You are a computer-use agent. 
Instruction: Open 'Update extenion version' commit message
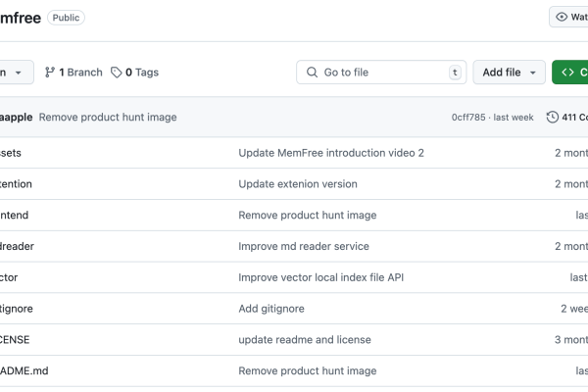[298, 184]
